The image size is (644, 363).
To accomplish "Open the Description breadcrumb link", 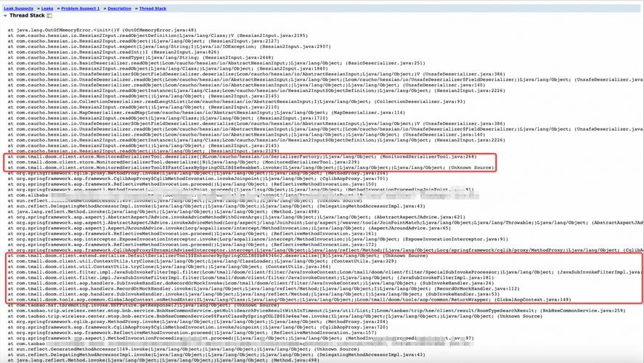I will click(120, 8).
